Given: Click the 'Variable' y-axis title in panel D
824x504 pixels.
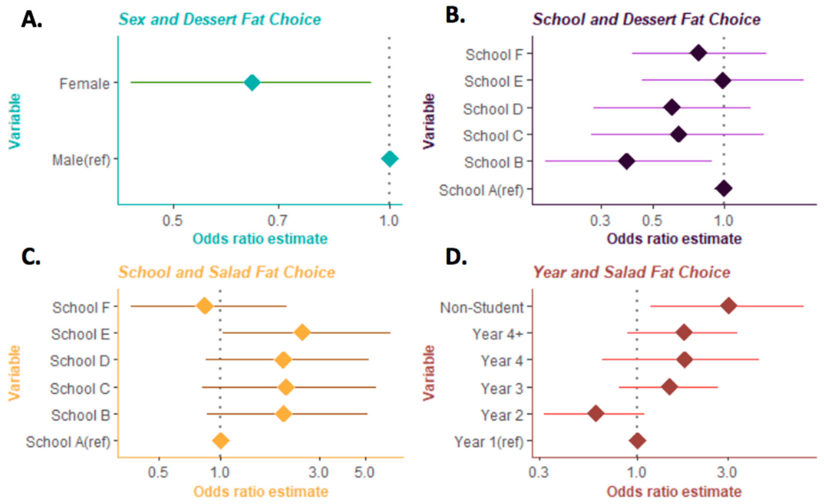Looking at the screenshot, I should (429, 373).
